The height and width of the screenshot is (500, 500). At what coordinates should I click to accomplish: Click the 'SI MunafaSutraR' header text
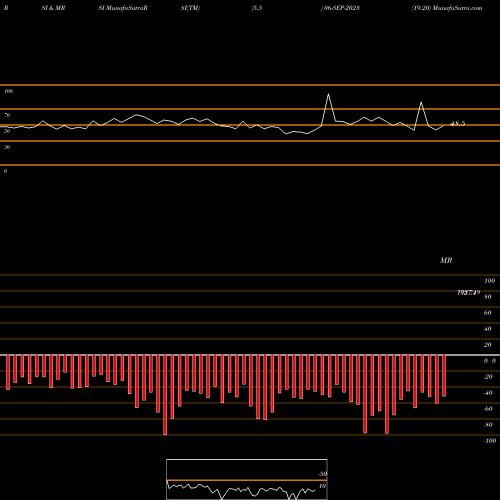point(123,8)
